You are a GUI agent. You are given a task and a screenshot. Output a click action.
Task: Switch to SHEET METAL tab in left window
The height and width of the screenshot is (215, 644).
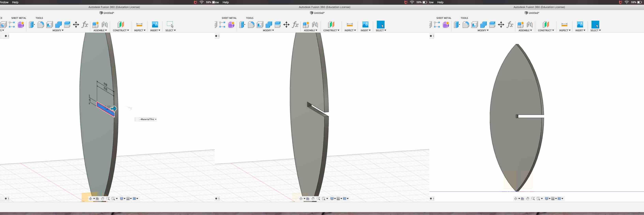(19, 18)
